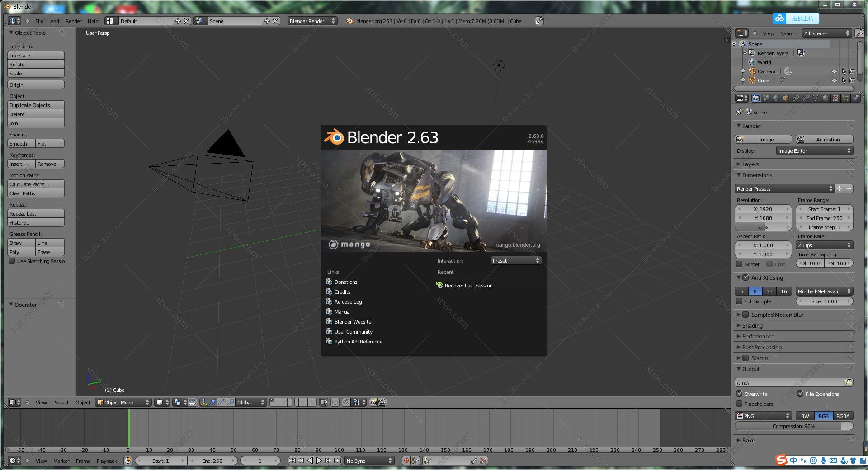Screen dimensions: 868x470
Task: Open the Object Mode dropdown
Action: [x=123, y=402]
